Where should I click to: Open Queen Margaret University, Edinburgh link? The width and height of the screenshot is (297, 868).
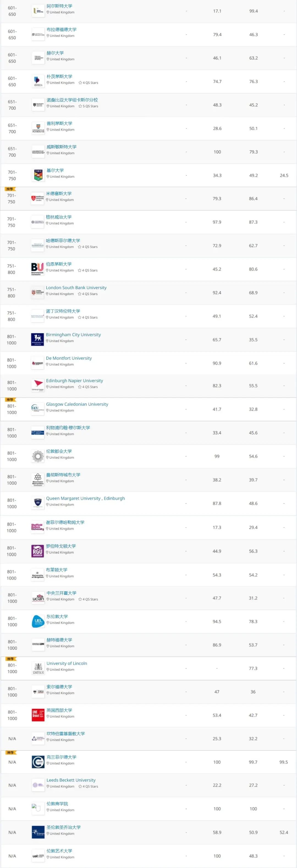[85, 498]
